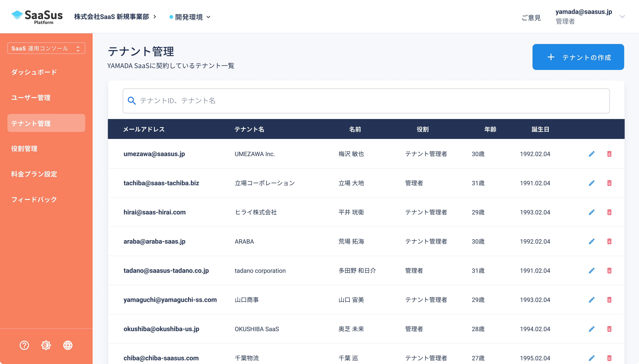Open 料金プラン設定 in sidebar
Viewport: 639px width, 364px height.
coord(34,174)
